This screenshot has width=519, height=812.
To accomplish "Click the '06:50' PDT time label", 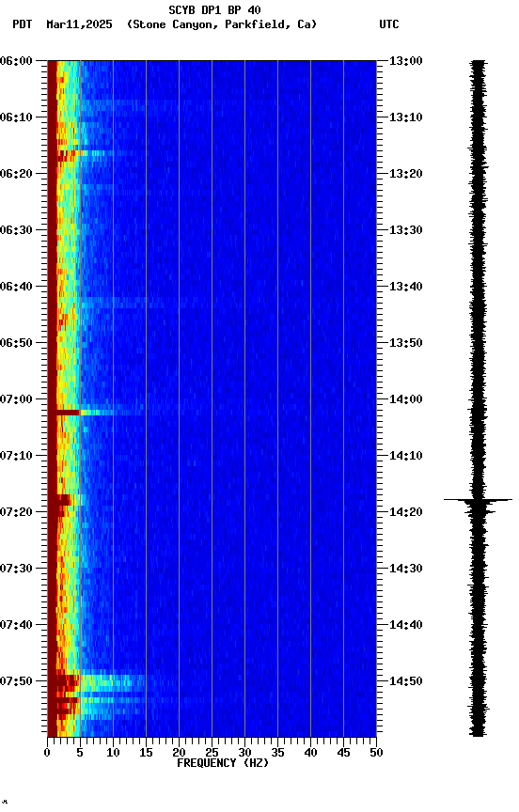I will (16, 343).
